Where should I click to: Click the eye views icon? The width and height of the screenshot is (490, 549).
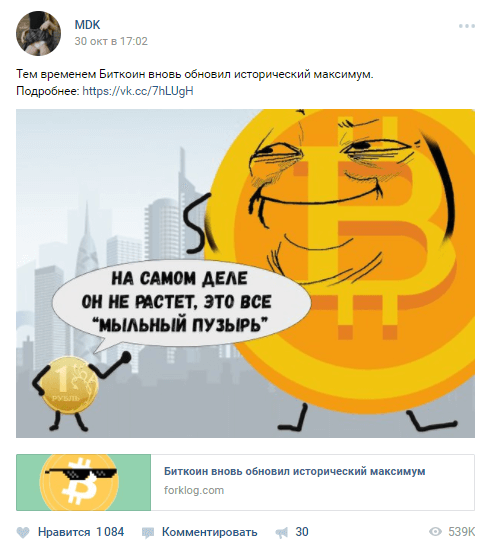[x=435, y=532]
